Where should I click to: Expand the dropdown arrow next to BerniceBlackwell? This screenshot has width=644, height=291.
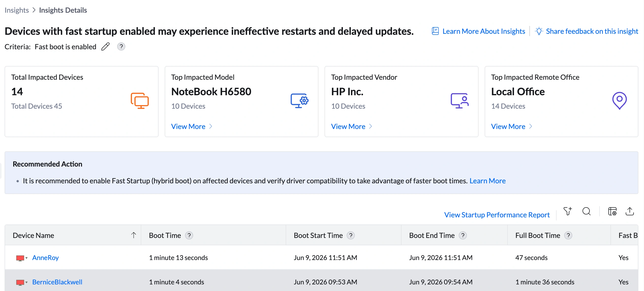pyautogui.click(x=26, y=282)
